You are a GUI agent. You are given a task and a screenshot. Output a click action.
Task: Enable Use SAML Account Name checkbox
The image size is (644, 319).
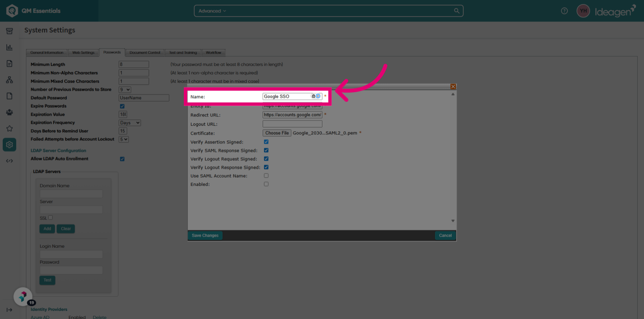266,176
